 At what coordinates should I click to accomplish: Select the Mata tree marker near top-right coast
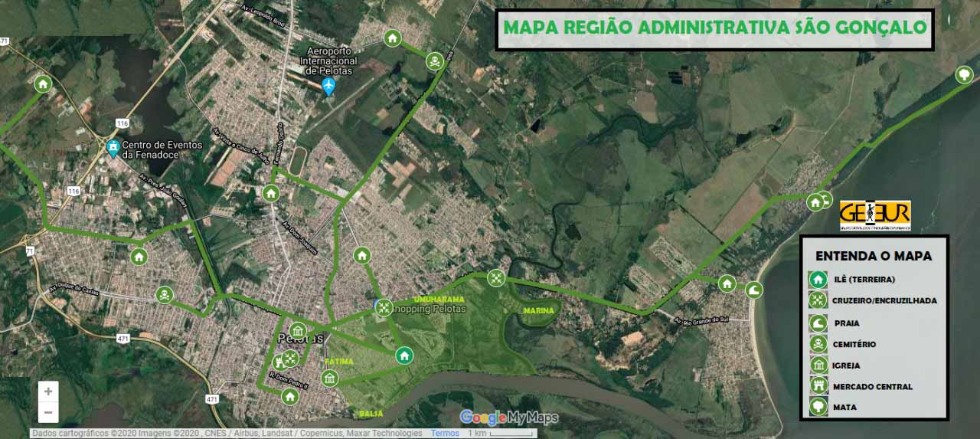[965, 74]
